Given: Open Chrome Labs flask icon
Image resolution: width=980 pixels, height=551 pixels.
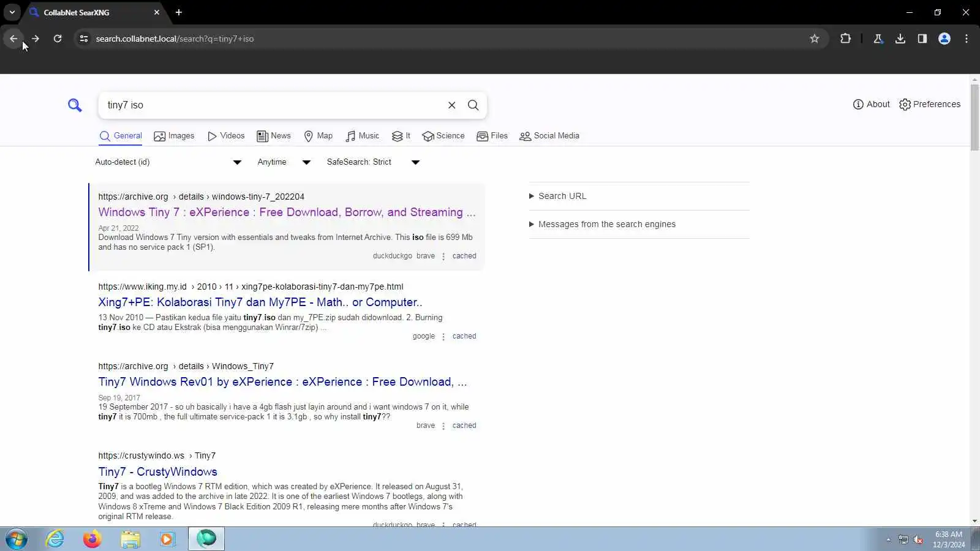Looking at the screenshot, I should [x=878, y=39].
